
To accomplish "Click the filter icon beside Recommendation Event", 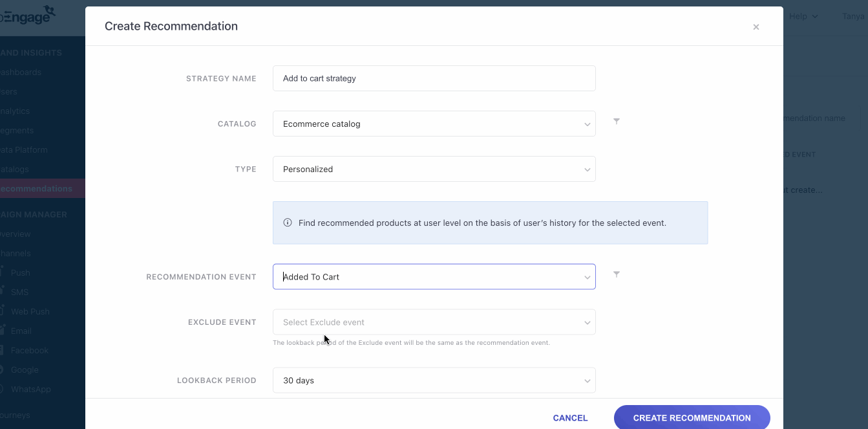I will [x=617, y=274].
